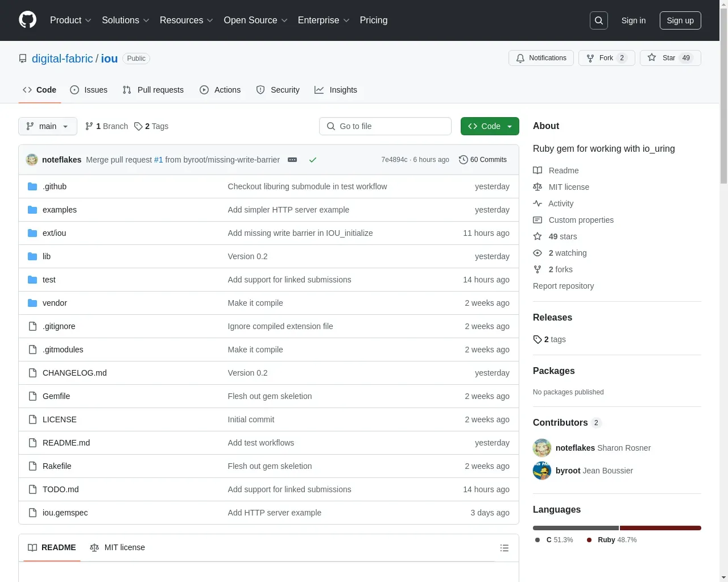This screenshot has height=582, width=728.
Task: Click the .github folder icon
Action: coord(32,186)
